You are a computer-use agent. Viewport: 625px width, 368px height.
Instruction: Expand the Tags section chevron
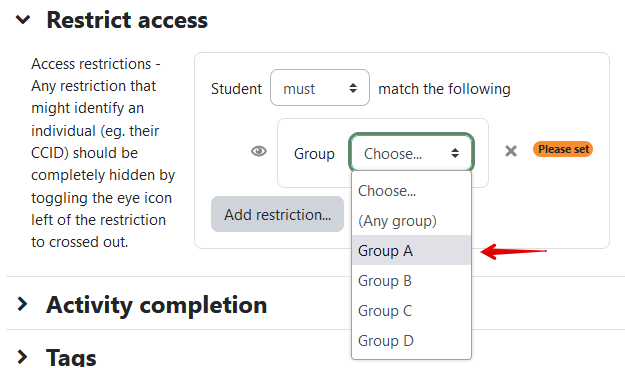tap(23, 356)
